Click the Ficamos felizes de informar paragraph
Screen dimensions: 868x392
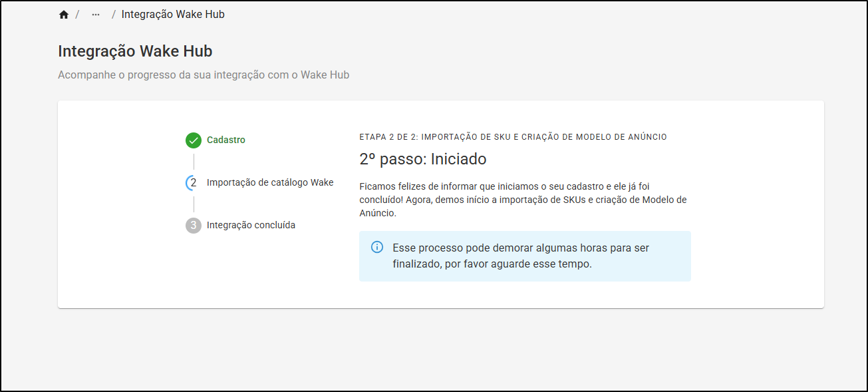523,200
